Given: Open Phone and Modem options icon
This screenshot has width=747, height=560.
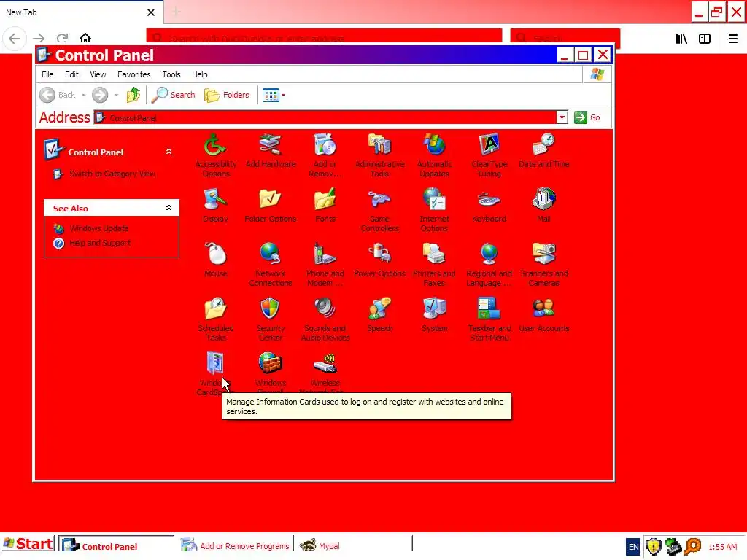Looking at the screenshot, I should [325, 254].
